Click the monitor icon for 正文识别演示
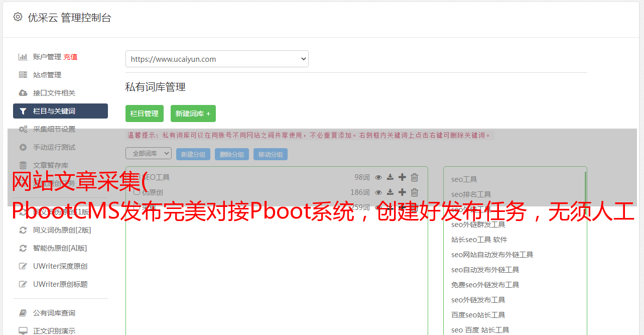The image size is (644, 335). (23, 331)
